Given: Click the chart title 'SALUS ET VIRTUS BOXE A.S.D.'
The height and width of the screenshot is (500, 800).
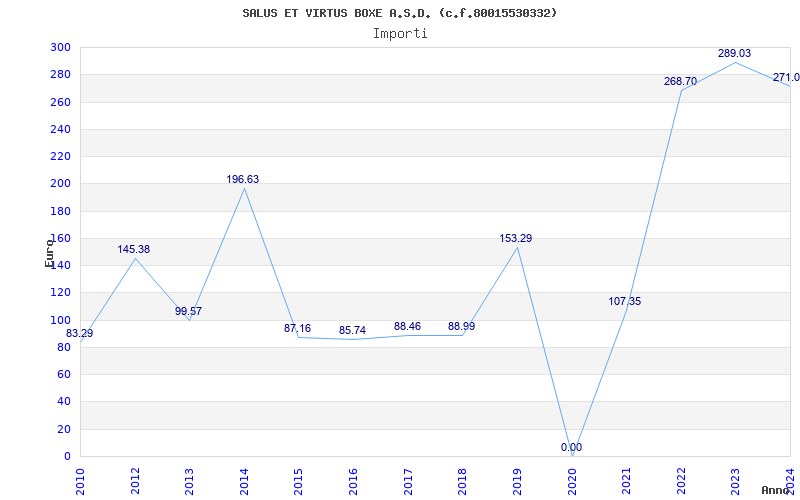Looking at the screenshot, I should click(x=338, y=13).
